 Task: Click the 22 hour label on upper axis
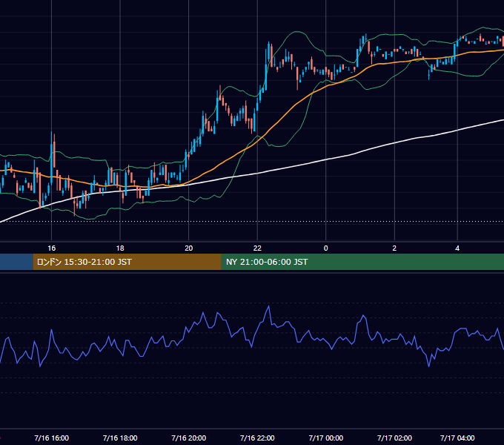point(257,248)
